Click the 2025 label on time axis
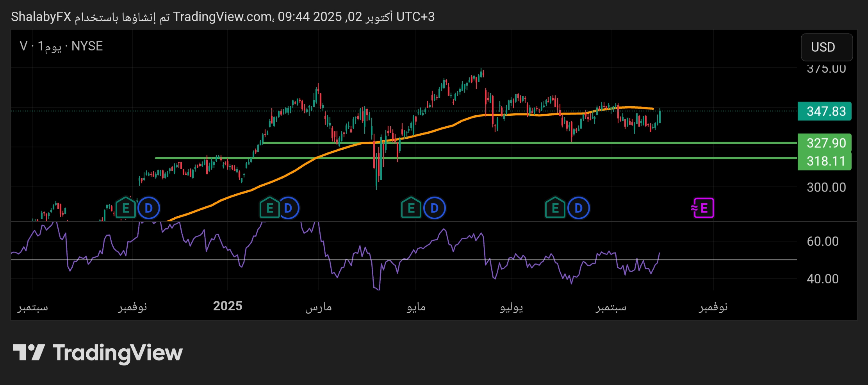Viewport: 868px width, 385px height. click(228, 306)
